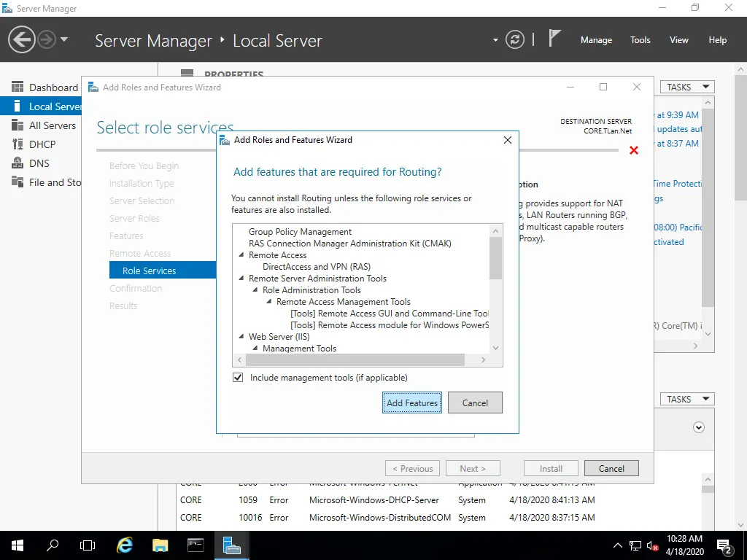
Task: Collapse Remote Server Administration Tools node
Action: pyautogui.click(x=241, y=279)
